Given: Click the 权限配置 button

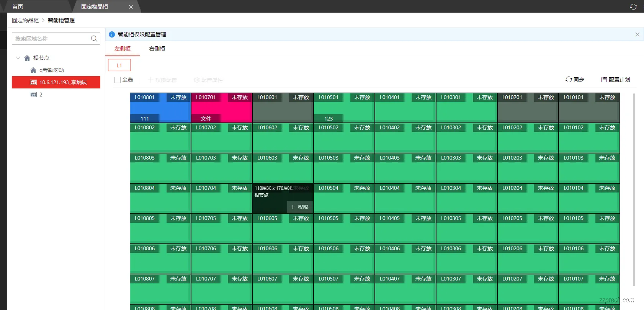Looking at the screenshot, I should (162, 80).
